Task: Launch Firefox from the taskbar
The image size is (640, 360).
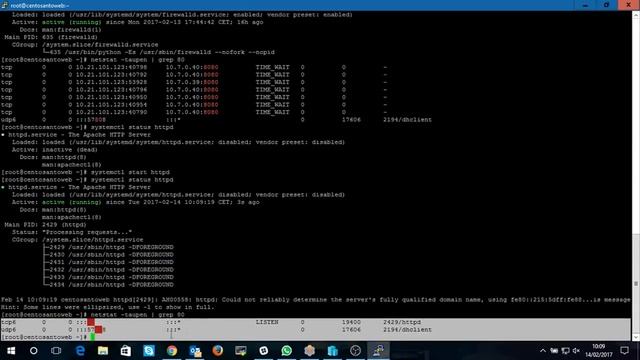Action: (218, 351)
